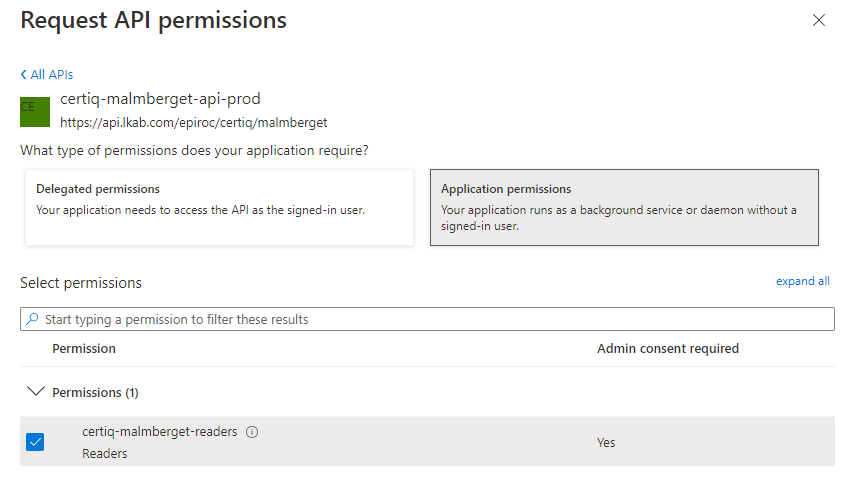Click the magnifier icon in the filter box
The width and height of the screenshot is (855, 503).
[33, 319]
